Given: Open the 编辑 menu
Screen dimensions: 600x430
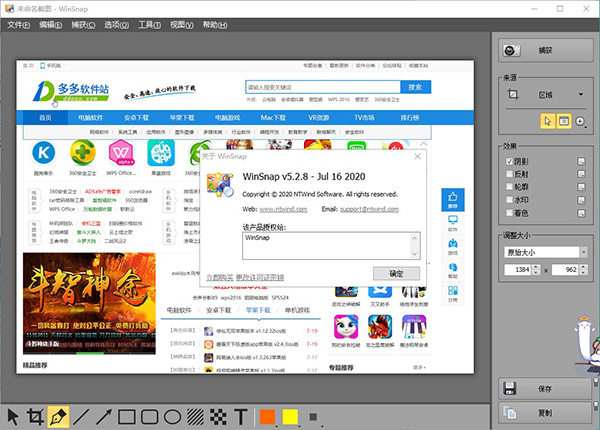Looking at the screenshot, I should (51, 25).
